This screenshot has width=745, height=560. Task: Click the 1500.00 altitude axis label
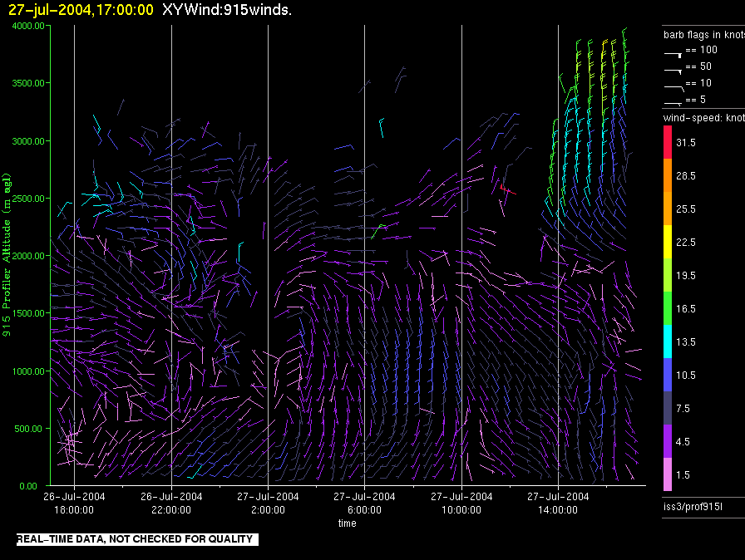click(x=28, y=313)
